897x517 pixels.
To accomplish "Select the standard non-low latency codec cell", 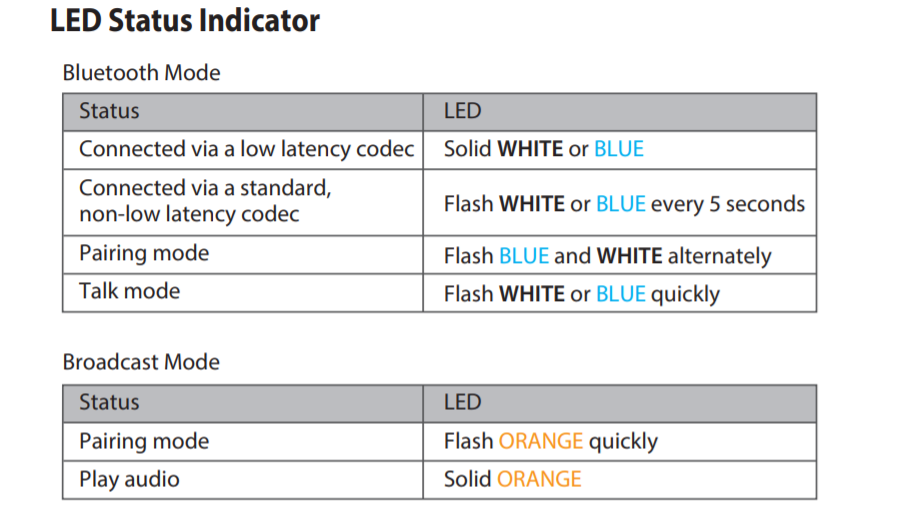I will (204, 201).
